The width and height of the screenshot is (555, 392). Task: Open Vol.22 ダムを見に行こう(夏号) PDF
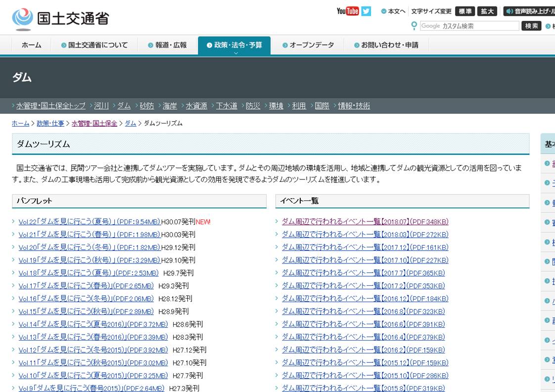pyautogui.click(x=90, y=222)
